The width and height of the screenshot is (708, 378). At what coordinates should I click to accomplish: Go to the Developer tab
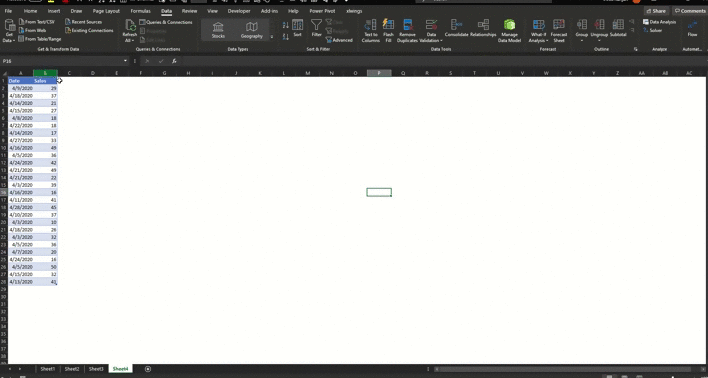(239, 11)
